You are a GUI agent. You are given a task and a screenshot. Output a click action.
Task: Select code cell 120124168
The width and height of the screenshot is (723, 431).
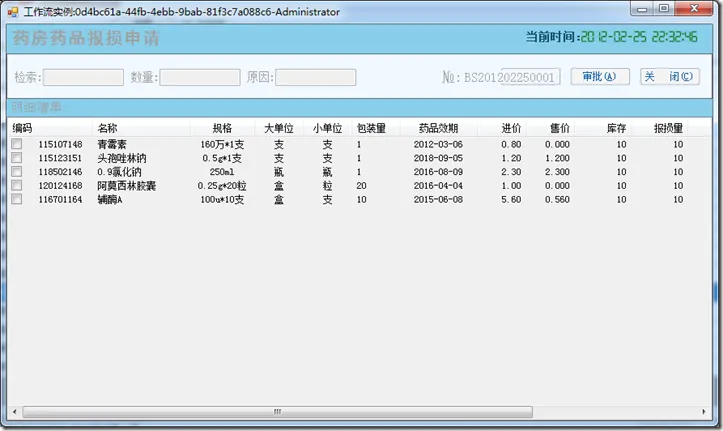60,186
